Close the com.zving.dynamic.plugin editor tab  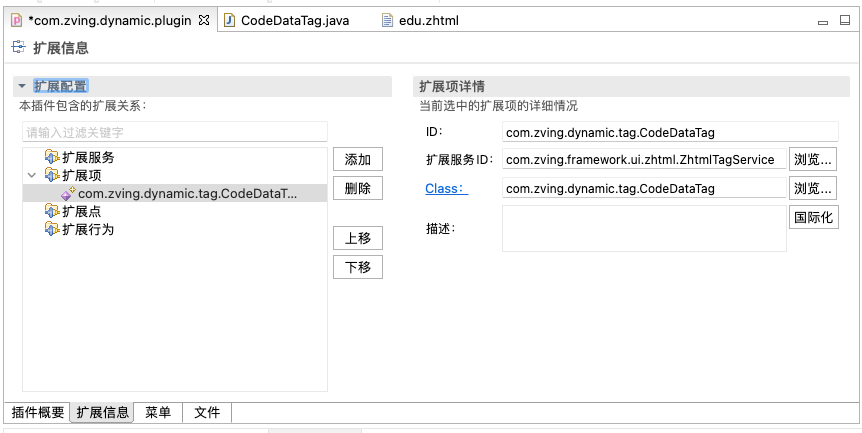pos(203,20)
